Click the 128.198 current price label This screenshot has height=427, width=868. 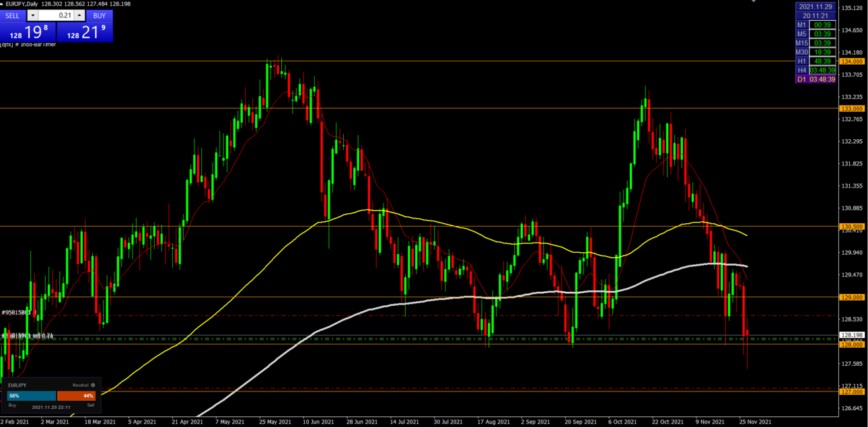[852, 335]
